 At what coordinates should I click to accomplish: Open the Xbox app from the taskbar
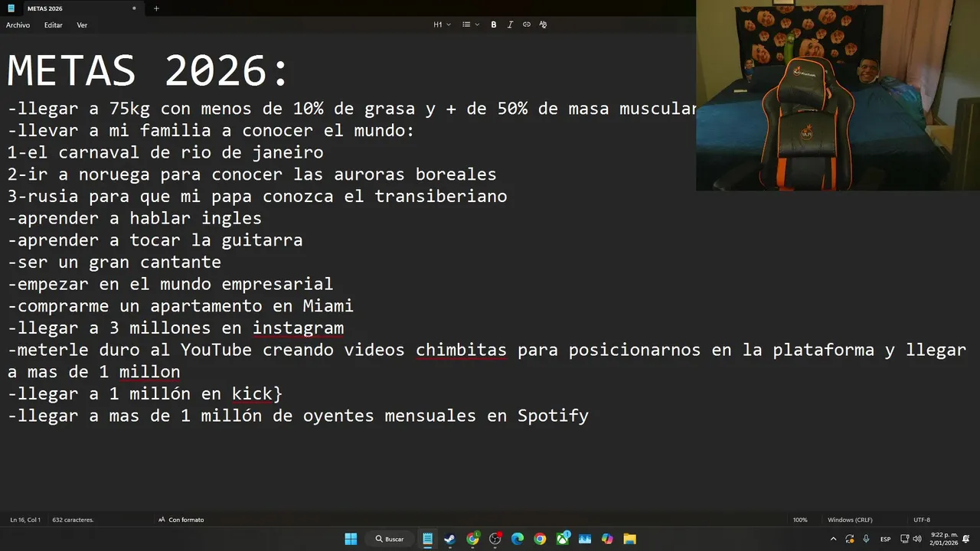(x=563, y=539)
